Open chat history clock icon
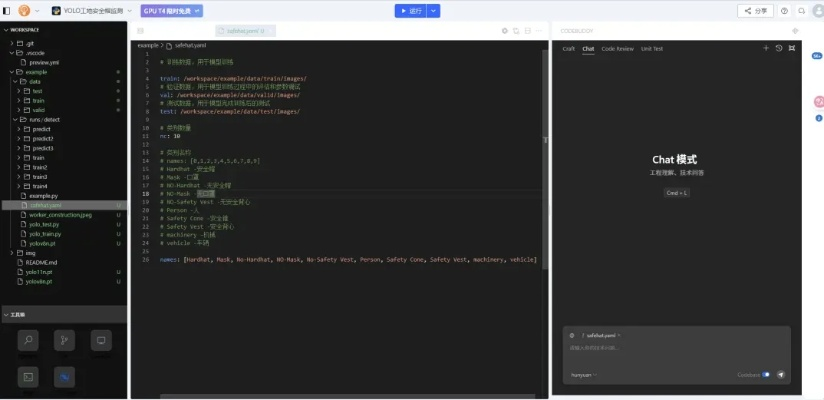The height and width of the screenshot is (400, 824). click(779, 48)
